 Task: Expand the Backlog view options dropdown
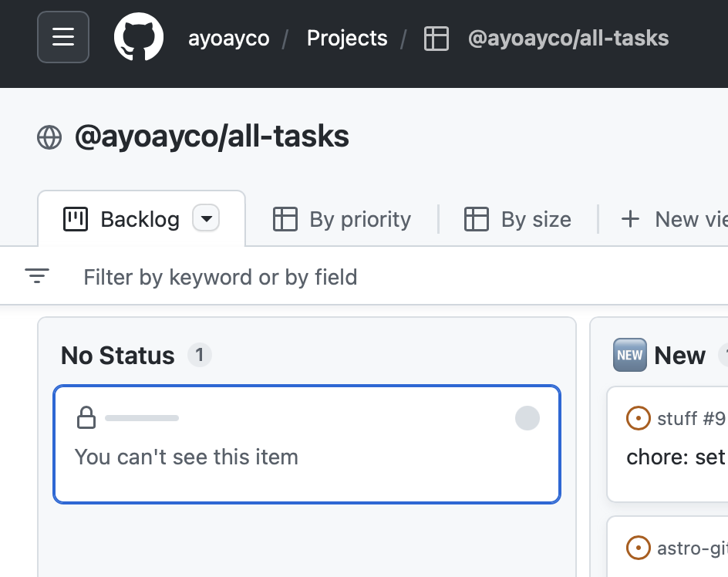[x=206, y=219]
